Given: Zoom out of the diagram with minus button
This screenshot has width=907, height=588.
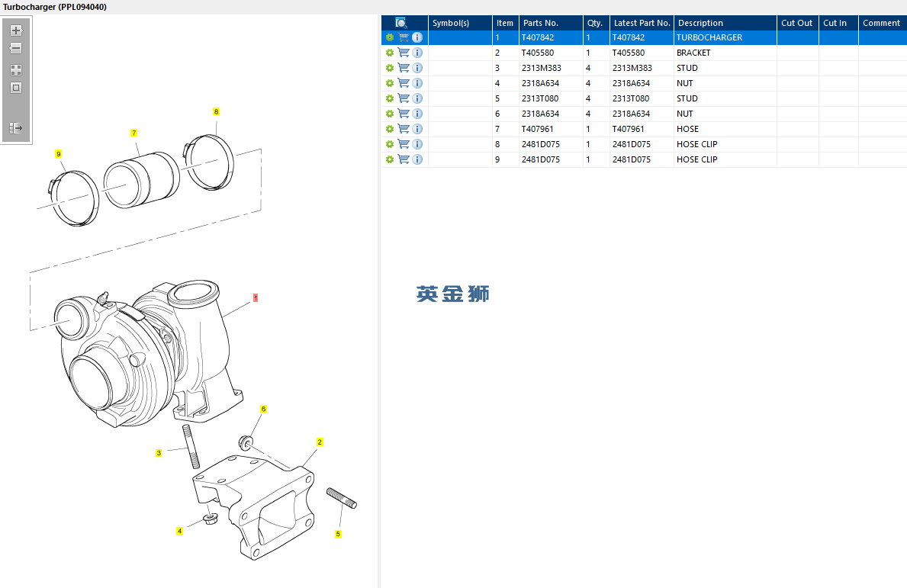Looking at the screenshot, I should click(x=16, y=48).
